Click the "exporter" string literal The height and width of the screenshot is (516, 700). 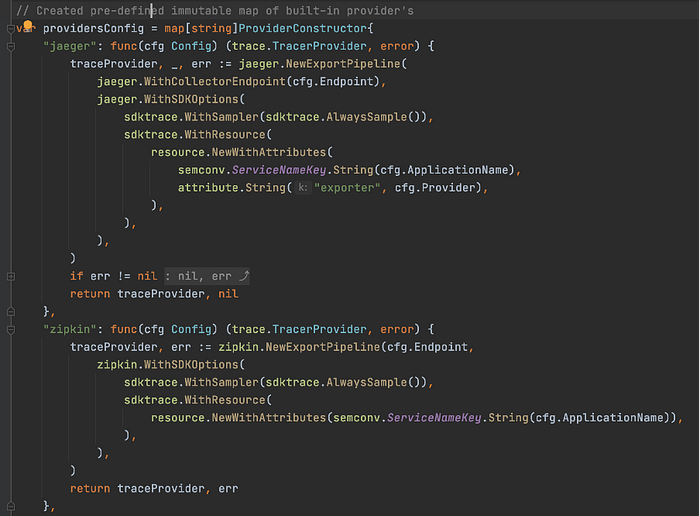point(347,187)
